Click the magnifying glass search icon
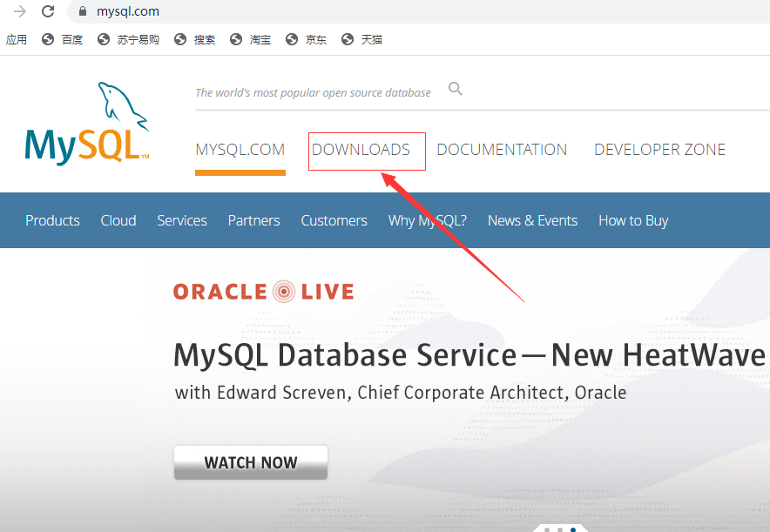The height and width of the screenshot is (532, 770). [x=456, y=89]
